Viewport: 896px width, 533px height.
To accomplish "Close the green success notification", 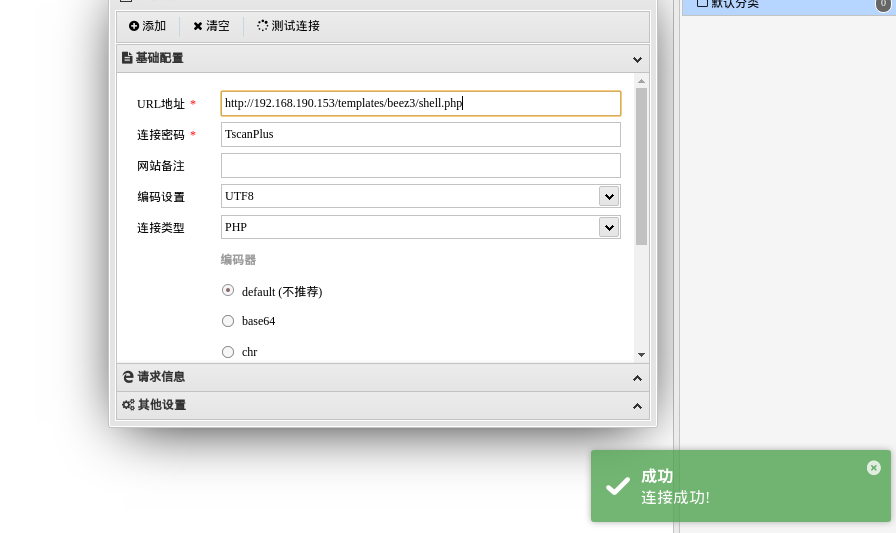I will coord(873,467).
